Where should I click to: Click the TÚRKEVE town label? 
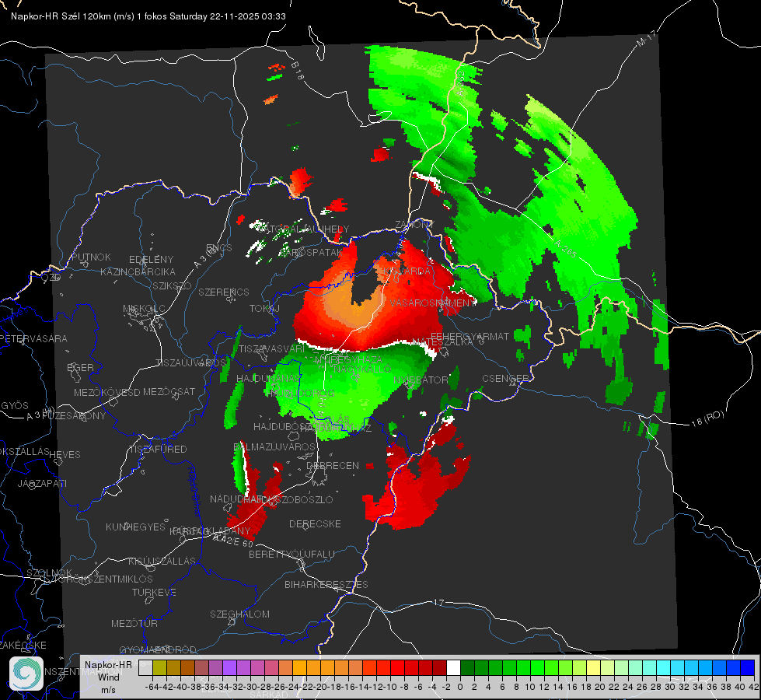154,593
